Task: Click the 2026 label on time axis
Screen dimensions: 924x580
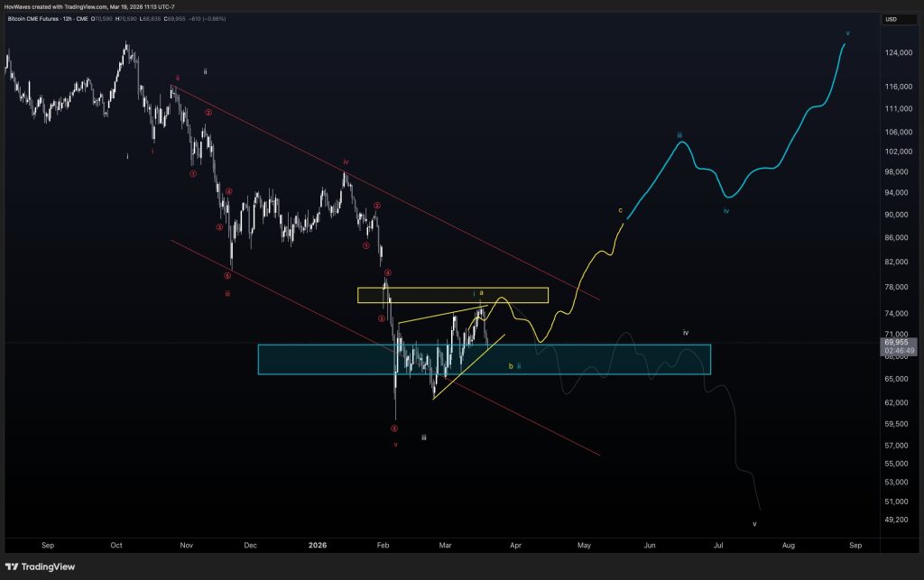Action: [317, 545]
